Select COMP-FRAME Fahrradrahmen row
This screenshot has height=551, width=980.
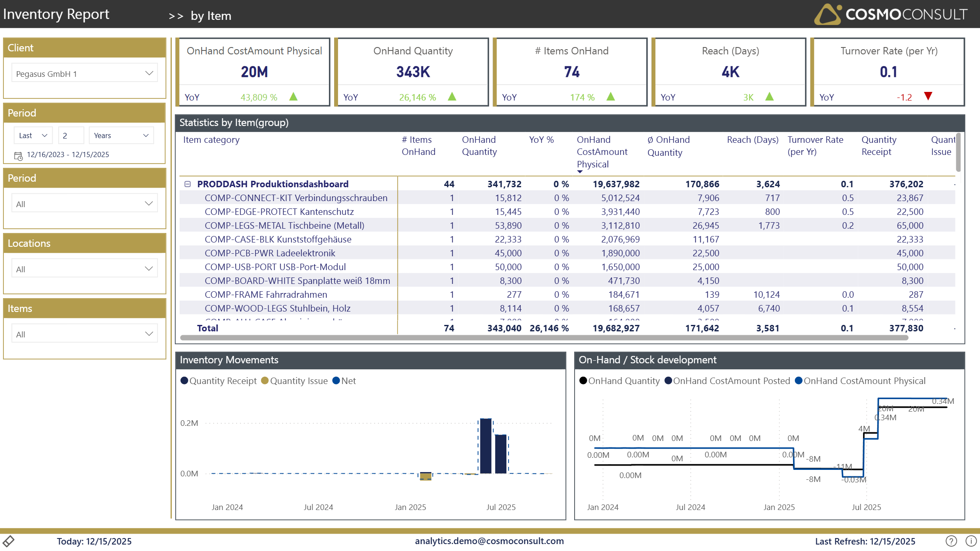click(x=266, y=295)
